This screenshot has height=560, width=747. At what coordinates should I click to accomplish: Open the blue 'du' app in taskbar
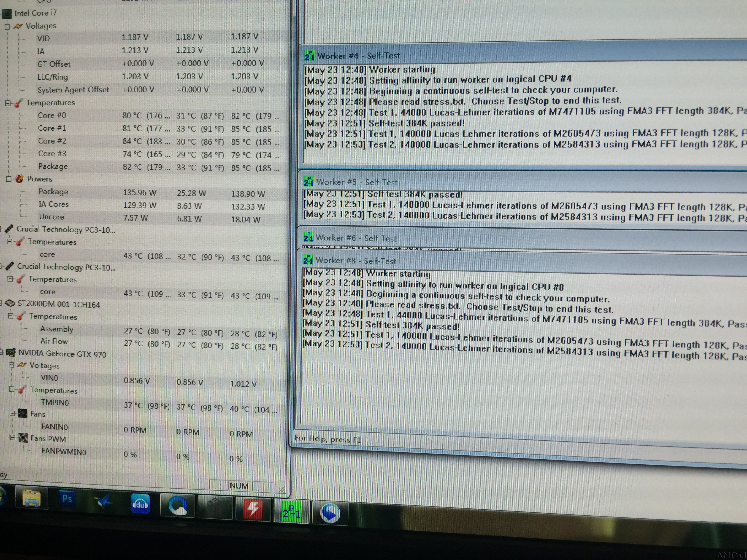141,504
